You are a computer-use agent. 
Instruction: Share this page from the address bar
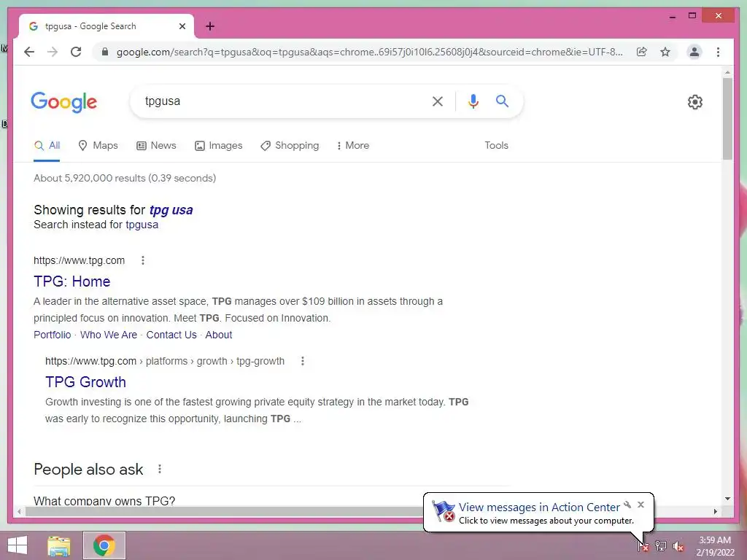tap(642, 52)
